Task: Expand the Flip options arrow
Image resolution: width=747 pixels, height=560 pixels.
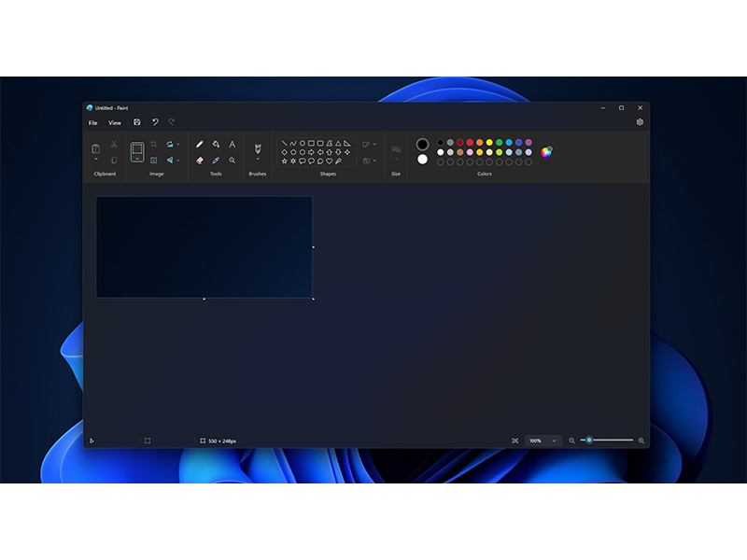Action: 178,161
